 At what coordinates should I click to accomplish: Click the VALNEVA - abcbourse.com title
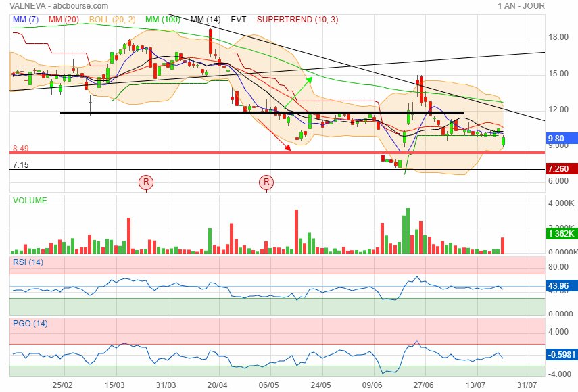click(x=59, y=6)
